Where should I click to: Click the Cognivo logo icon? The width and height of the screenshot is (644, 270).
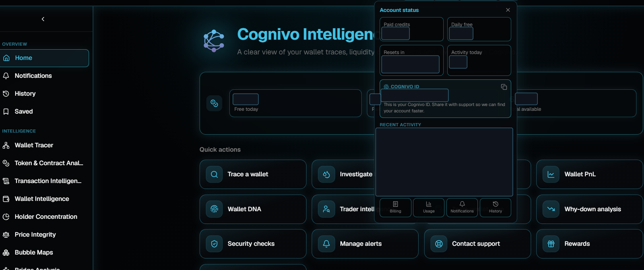[x=214, y=41]
